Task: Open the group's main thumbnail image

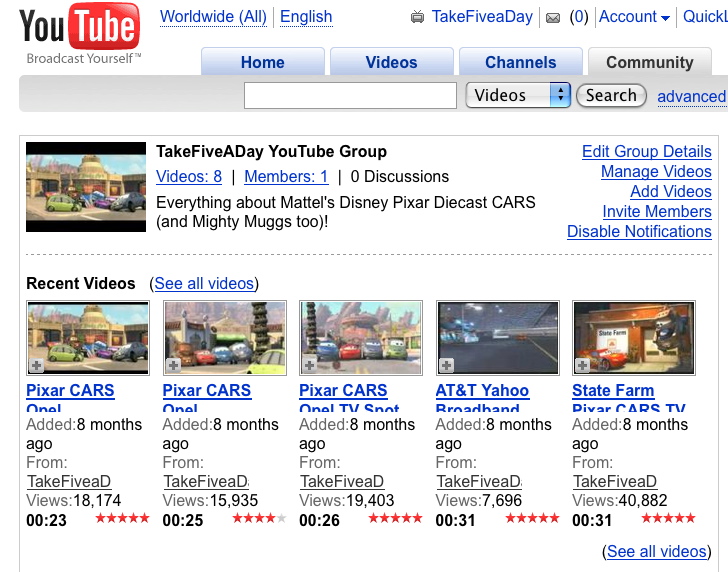Action: pyautogui.click(x=86, y=187)
